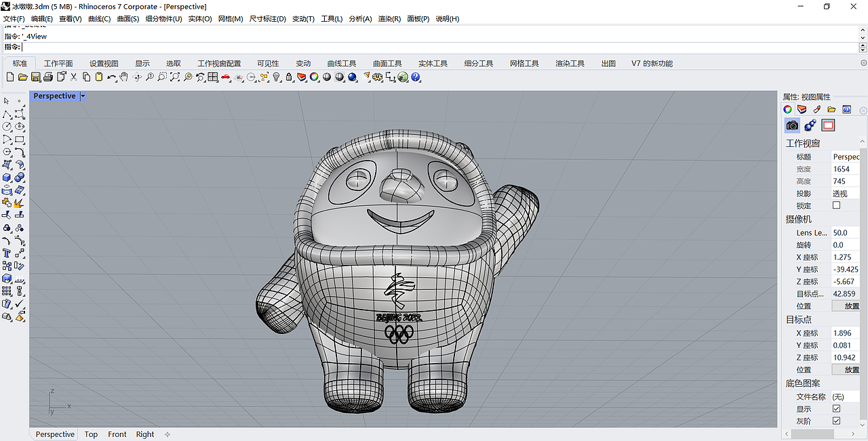868x441 pixels.
Task: Click the 4 Viewports grid icon
Action: point(213,77)
